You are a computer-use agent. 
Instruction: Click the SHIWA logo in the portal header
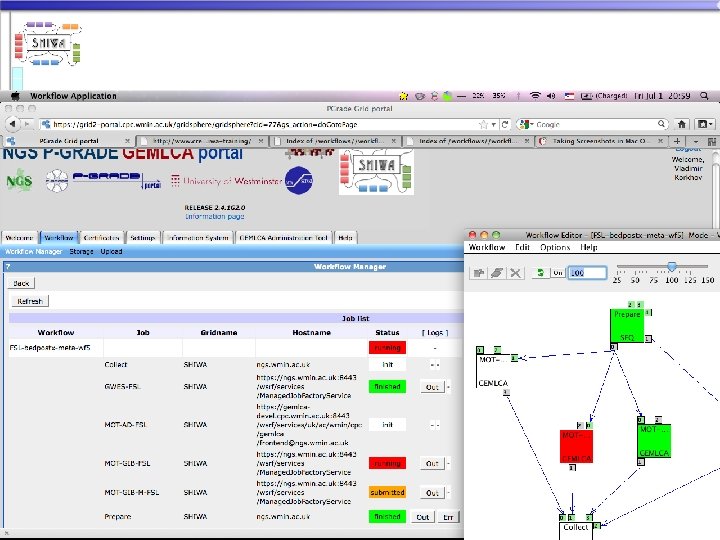[x=377, y=172]
